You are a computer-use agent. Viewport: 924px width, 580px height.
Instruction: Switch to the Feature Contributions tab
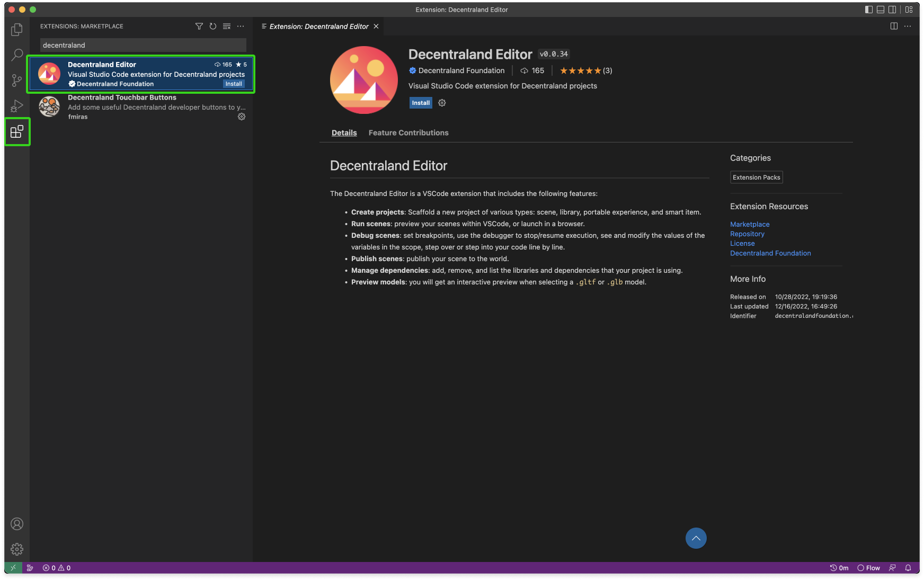408,133
